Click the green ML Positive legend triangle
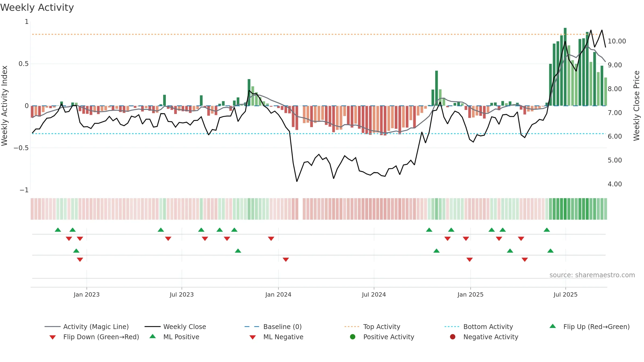Image resolution: width=644 pixels, height=362 pixels. (x=153, y=336)
